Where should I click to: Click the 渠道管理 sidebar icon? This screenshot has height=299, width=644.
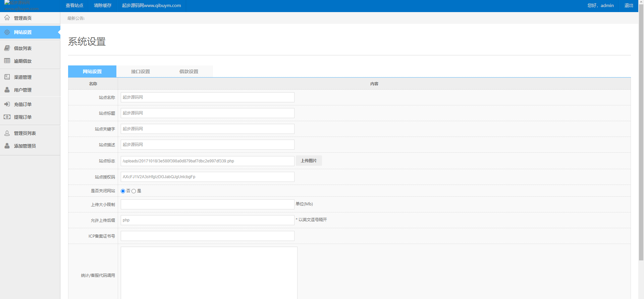[7, 77]
